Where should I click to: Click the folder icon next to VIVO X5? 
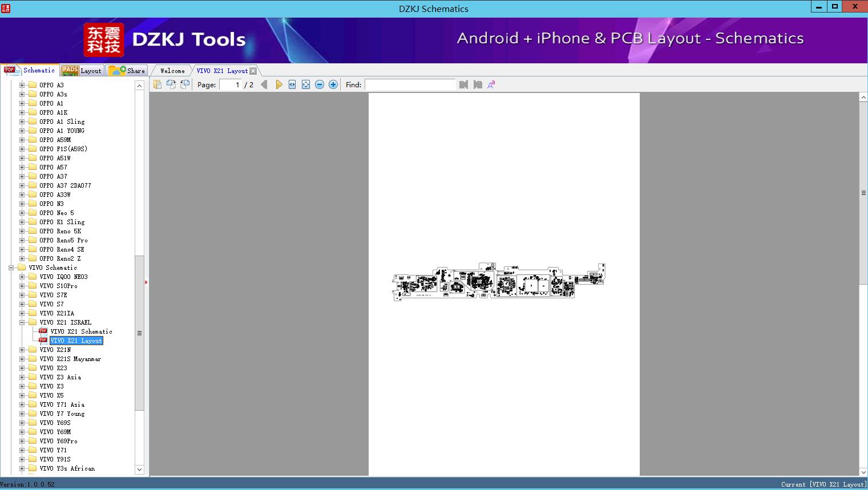(33, 395)
